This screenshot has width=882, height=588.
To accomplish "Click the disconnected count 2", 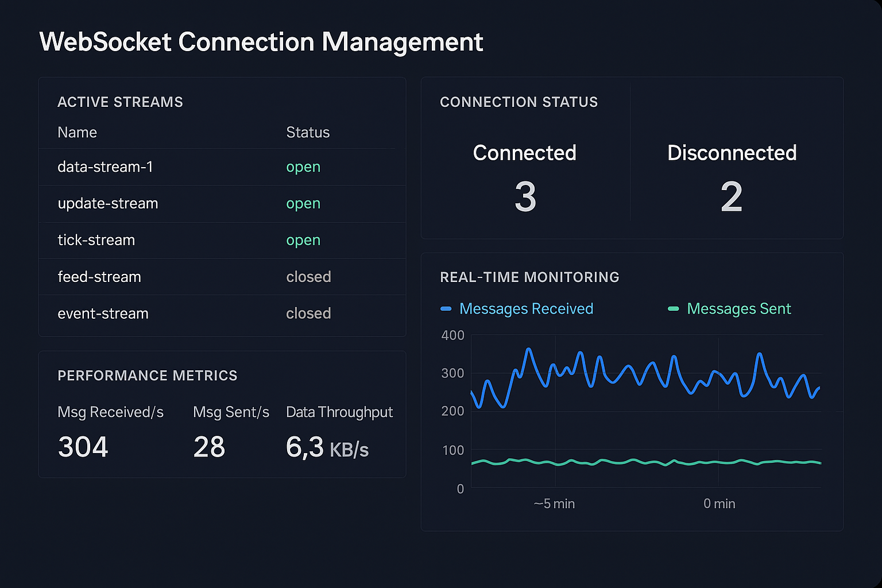I will pos(732,197).
